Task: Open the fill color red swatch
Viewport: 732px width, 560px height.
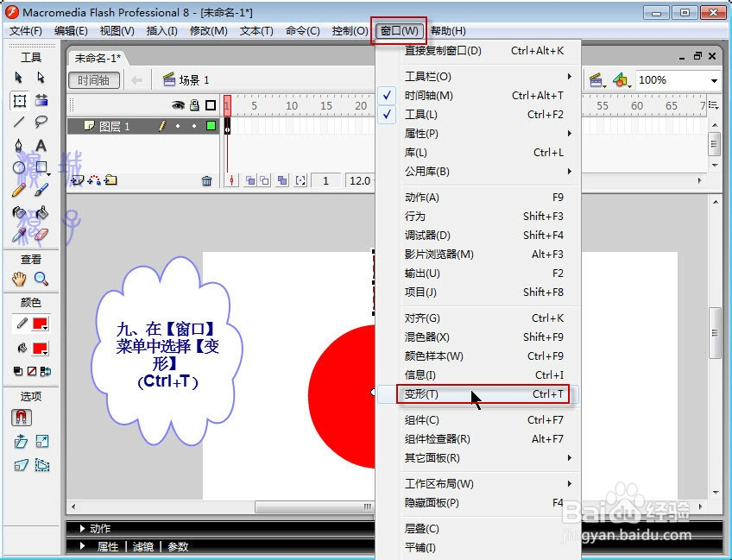Action: [41, 348]
